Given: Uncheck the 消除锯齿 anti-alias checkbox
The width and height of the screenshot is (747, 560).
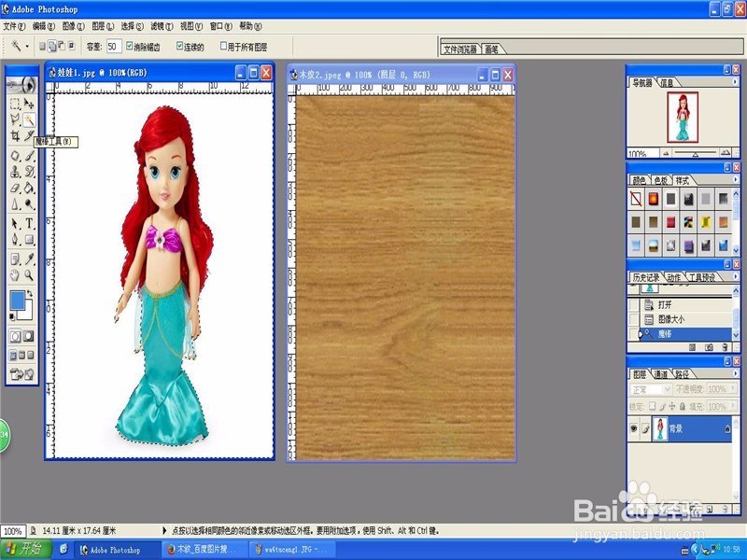Looking at the screenshot, I should tap(129, 46).
